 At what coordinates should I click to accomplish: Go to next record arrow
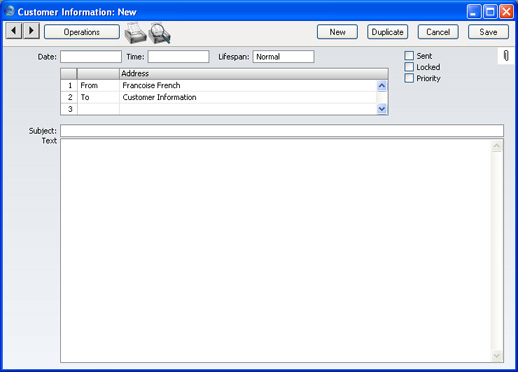point(31,31)
